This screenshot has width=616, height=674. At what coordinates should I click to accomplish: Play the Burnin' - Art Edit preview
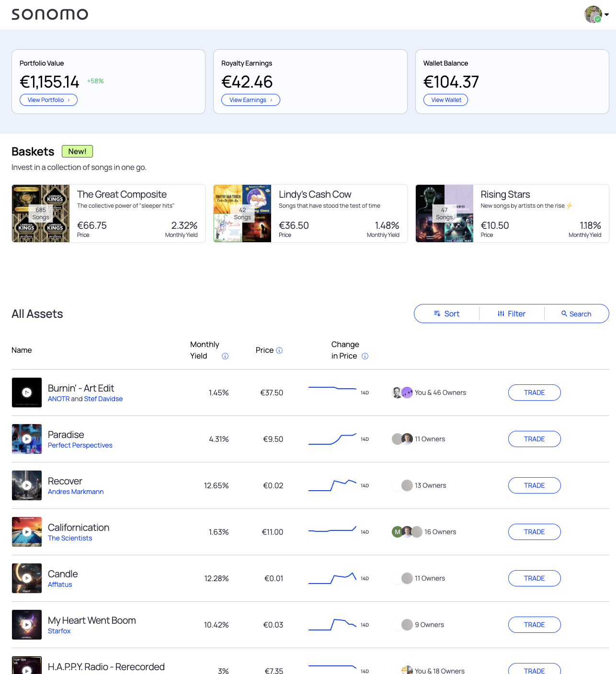(27, 393)
